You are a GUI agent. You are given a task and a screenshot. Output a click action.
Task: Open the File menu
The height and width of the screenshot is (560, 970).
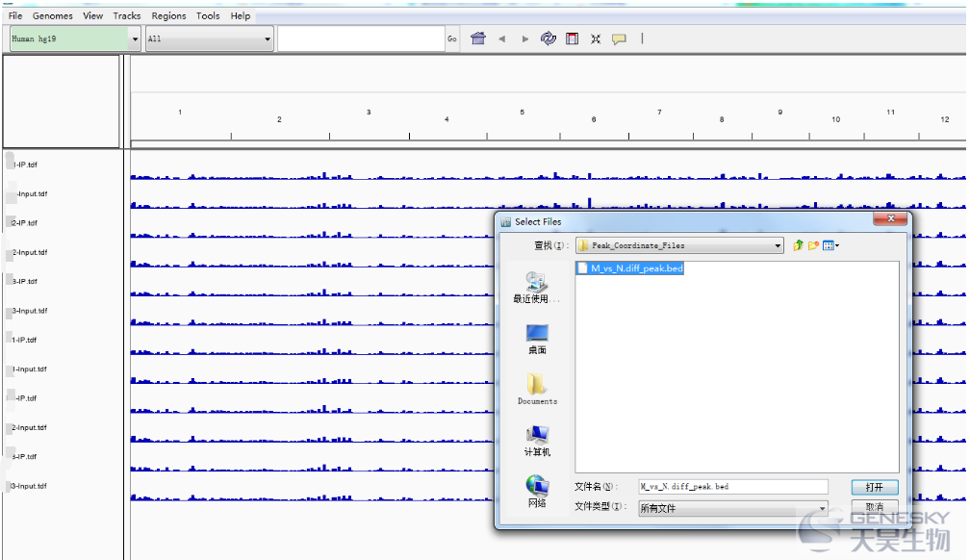point(15,15)
